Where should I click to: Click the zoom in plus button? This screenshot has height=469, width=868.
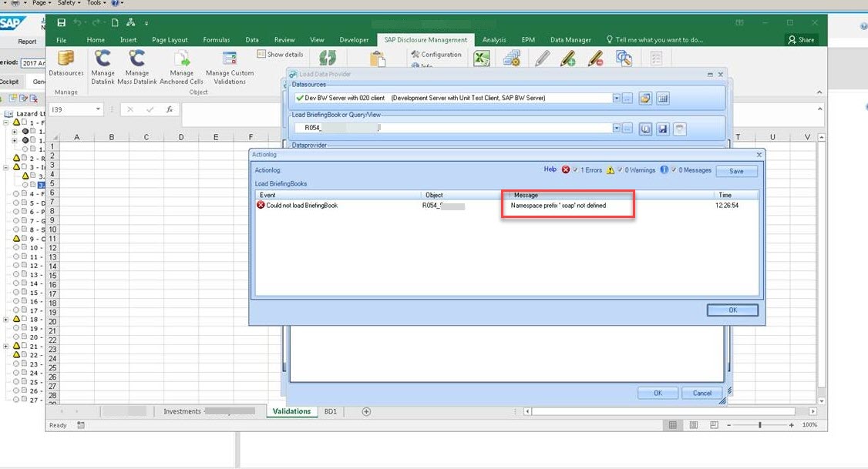[x=792, y=425]
